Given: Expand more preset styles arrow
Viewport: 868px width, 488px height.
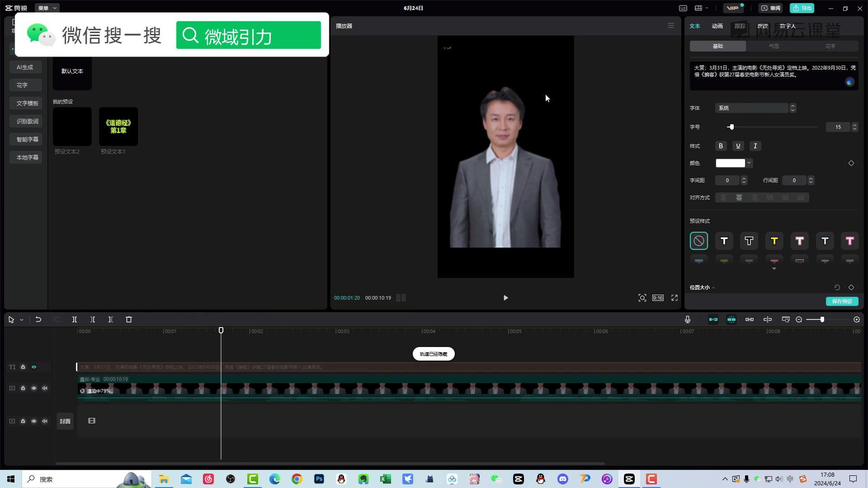Looking at the screenshot, I should 774,269.
